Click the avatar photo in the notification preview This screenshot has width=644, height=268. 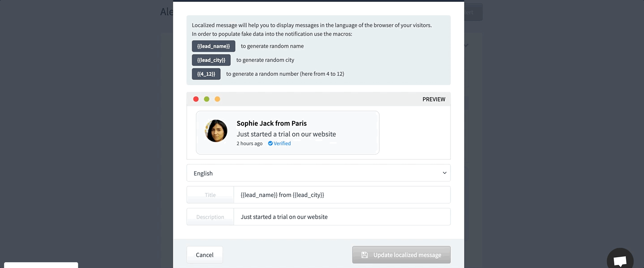[216, 131]
